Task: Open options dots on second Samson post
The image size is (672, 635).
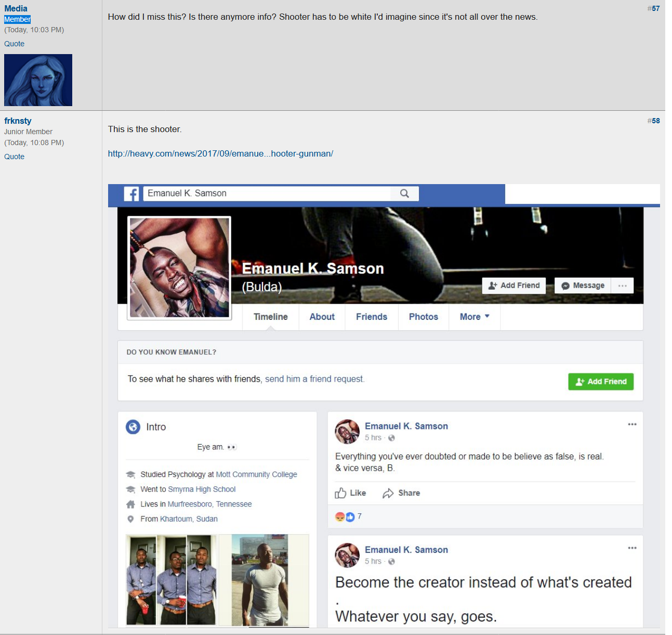Action: pyautogui.click(x=632, y=548)
